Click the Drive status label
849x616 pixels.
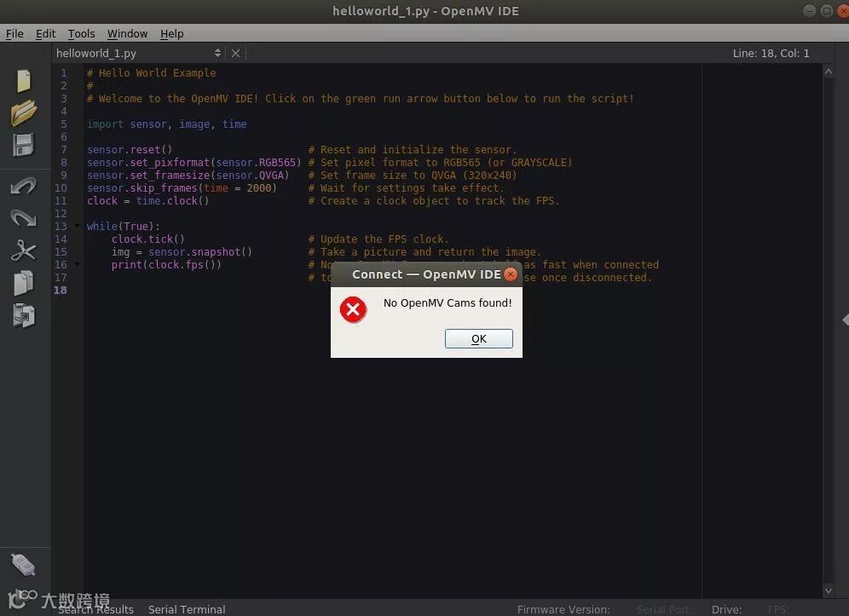coord(726,609)
